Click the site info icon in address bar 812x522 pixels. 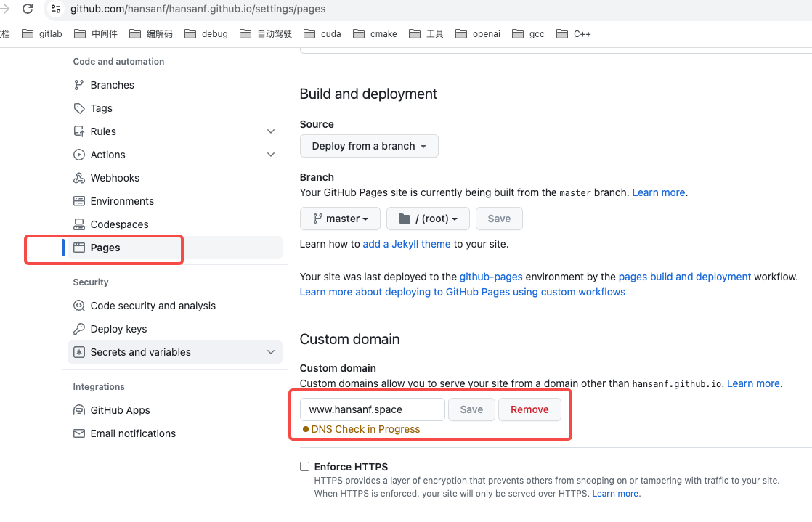[56, 9]
